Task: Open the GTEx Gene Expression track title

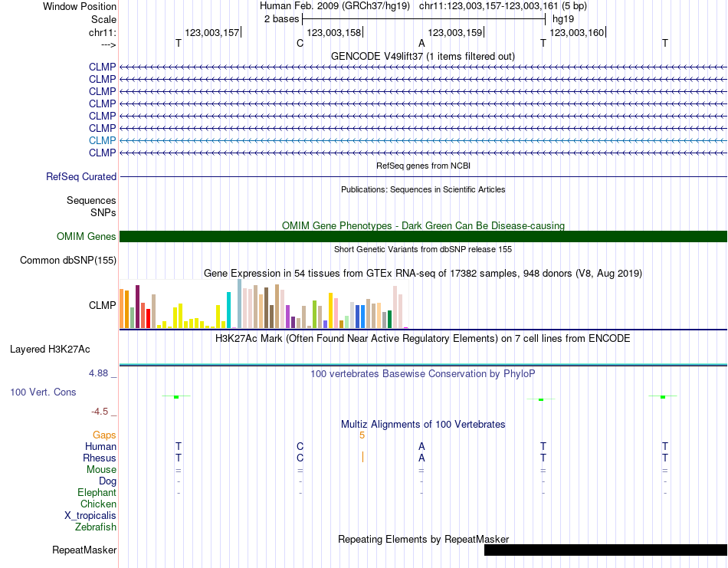Action: [423, 273]
